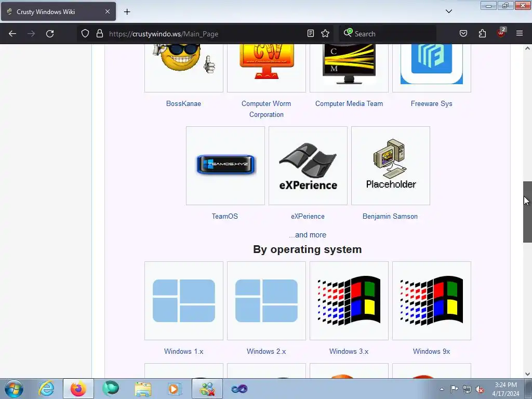Open Action Center flag icon
Screen dimensions: 532x399
pos(454,389)
